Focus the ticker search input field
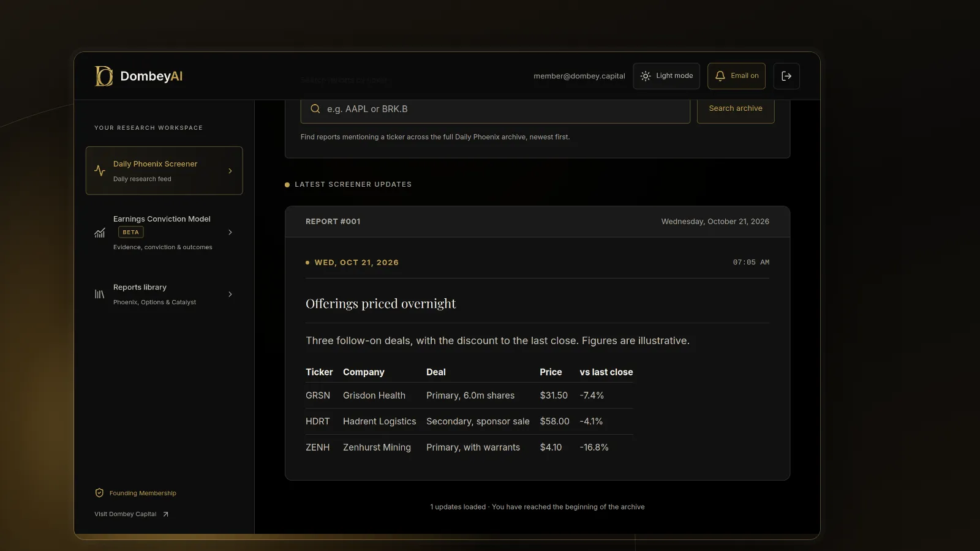980x551 pixels. click(x=495, y=109)
